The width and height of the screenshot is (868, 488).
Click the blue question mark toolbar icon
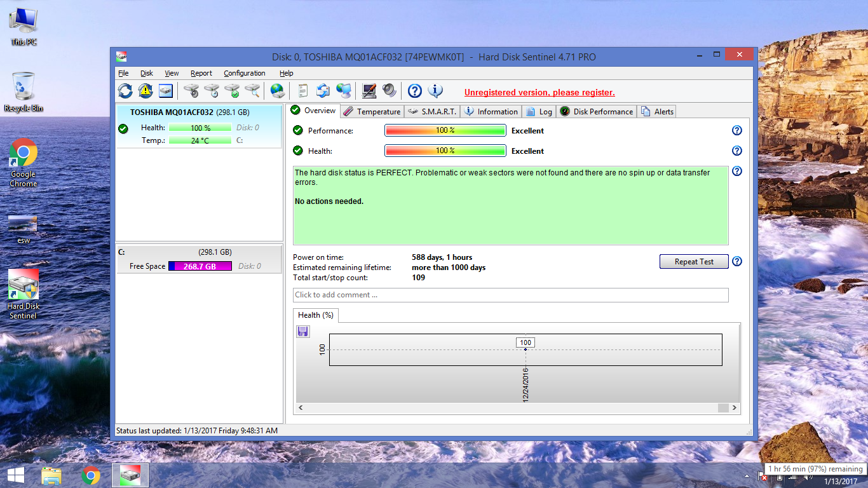(x=414, y=91)
